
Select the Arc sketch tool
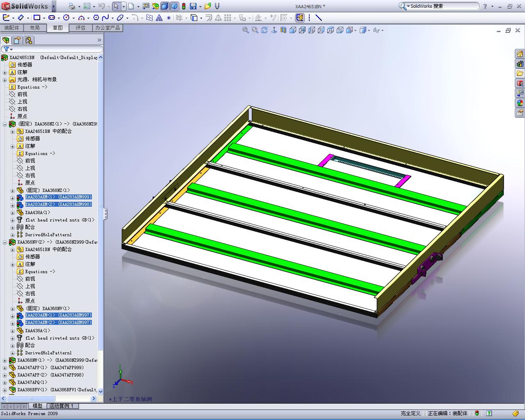click(81, 18)
